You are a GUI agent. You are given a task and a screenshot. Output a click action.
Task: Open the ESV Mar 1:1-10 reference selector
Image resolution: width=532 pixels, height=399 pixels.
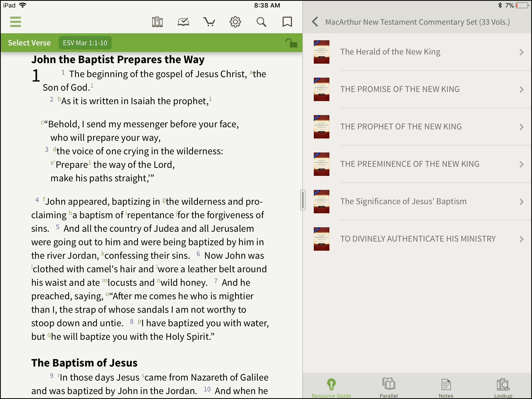point(85,43)
